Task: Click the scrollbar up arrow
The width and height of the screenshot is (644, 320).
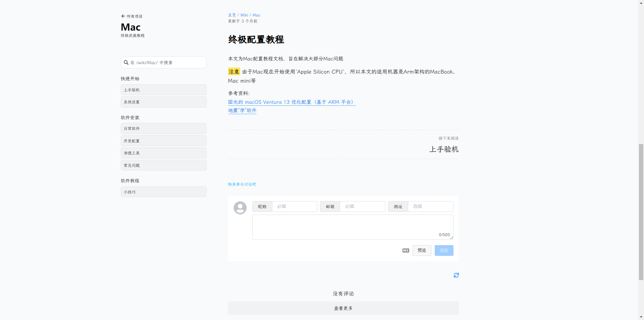Action: point(641,3)
